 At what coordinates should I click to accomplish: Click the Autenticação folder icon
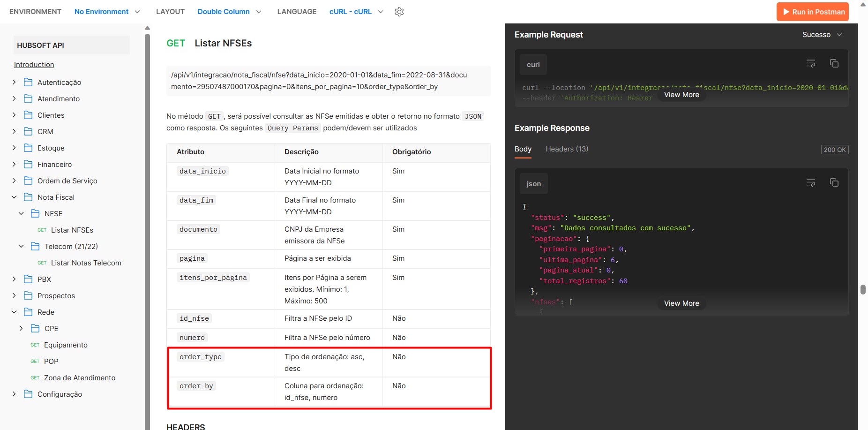coord(28,82)
